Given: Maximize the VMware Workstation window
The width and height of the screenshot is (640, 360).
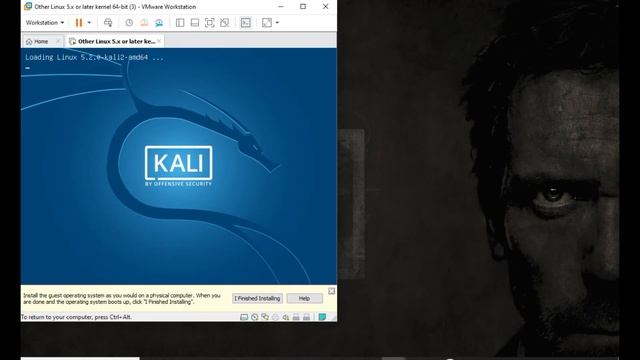Looking at the screenshot, I should (x=303, y=7).
